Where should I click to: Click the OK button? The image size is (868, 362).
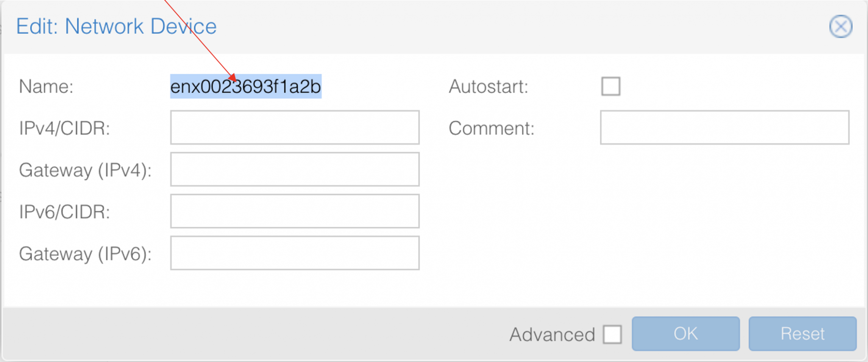coord(685,334)
